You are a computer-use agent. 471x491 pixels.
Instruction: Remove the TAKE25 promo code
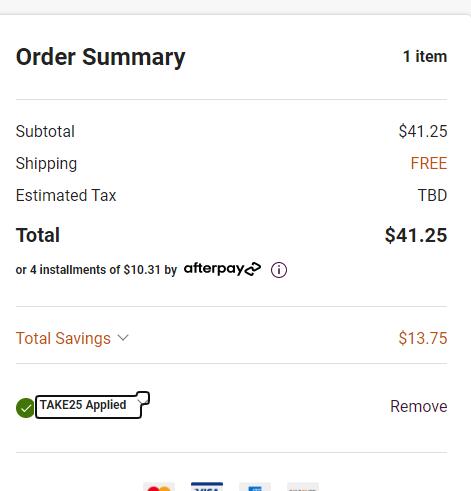tap(419, 406)
